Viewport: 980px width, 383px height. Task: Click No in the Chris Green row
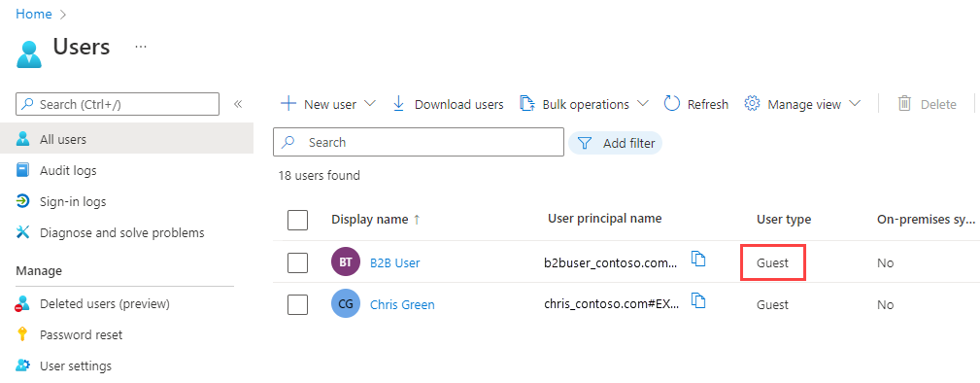[885, 305]
